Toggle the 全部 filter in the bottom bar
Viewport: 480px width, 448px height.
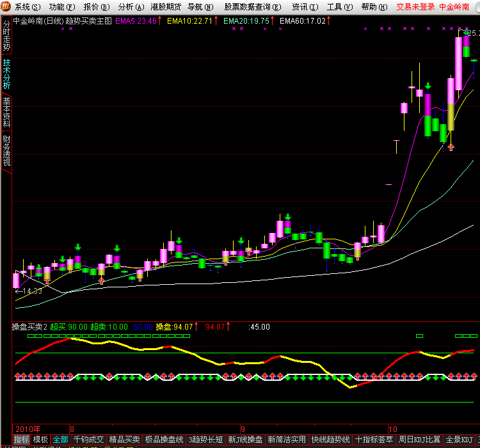click(61, 440)
